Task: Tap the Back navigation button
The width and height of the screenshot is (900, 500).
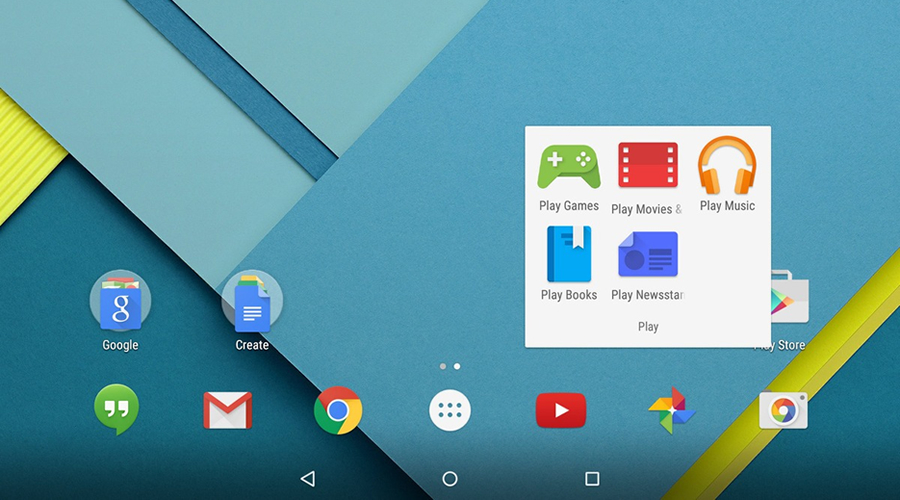Action: click(x=308, y=479)
